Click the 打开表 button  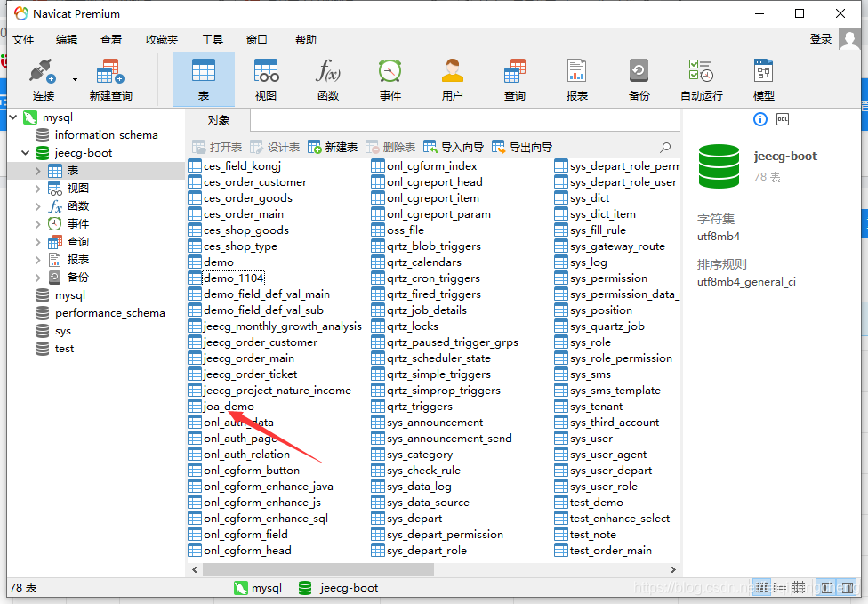[x=217, y=148]
